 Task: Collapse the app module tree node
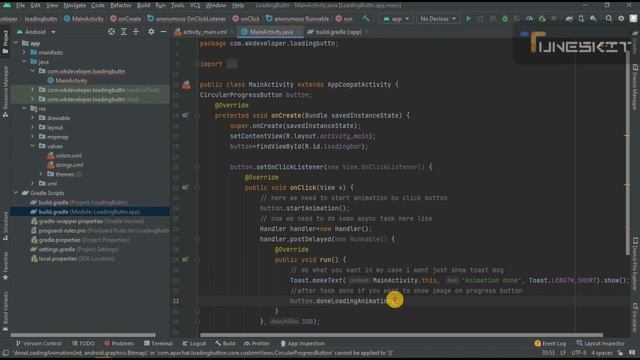(16, 43)
